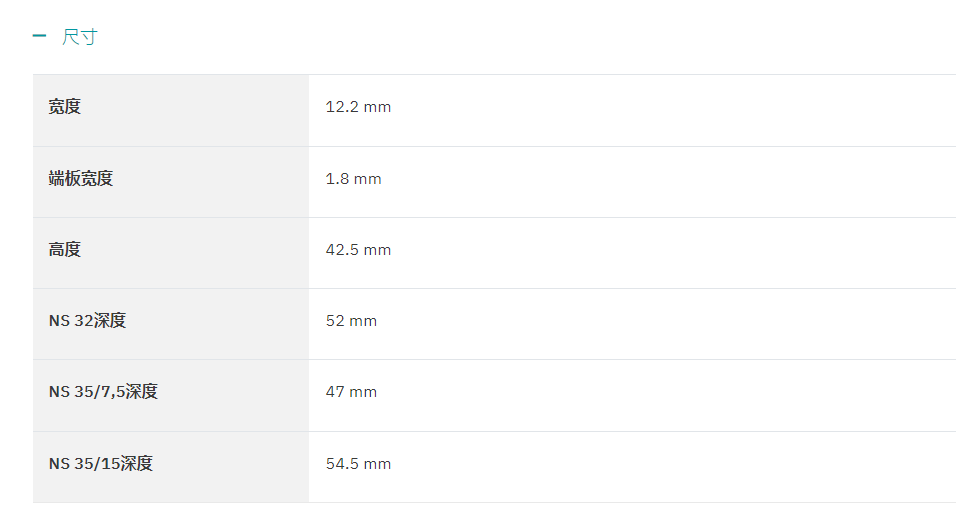The image size is (967, 516).
Task: Click the 尺寸 section heading
Action: 80,37
